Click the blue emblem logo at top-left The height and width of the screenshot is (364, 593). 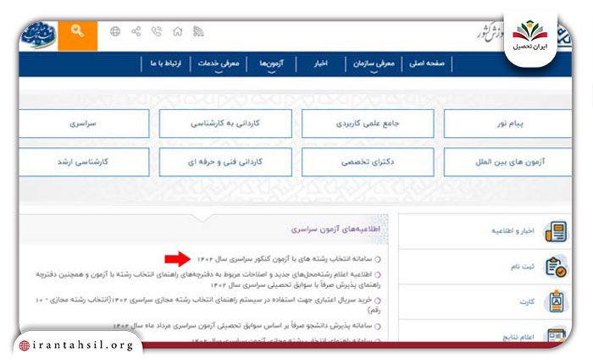[x=38, y=36]
